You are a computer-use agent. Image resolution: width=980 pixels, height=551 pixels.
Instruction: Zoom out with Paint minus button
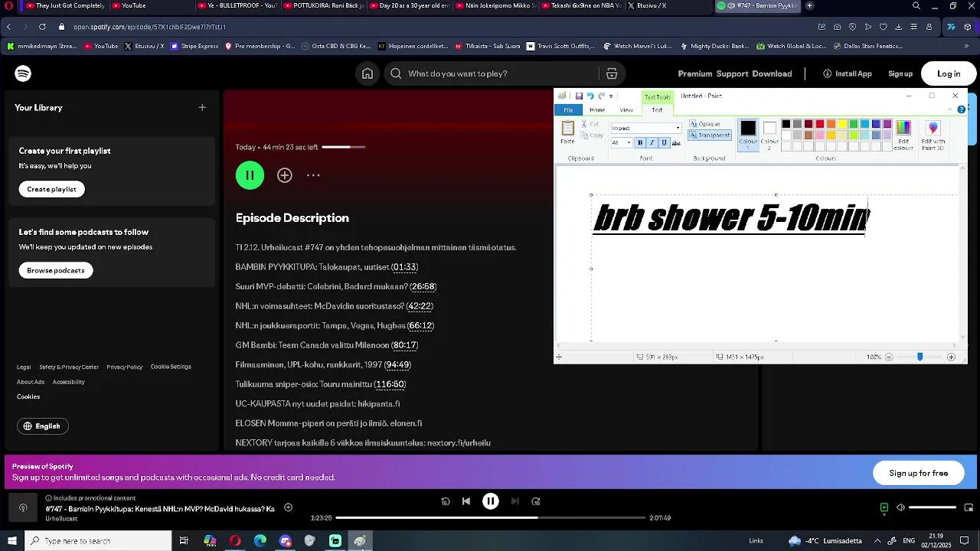[889, 357]
